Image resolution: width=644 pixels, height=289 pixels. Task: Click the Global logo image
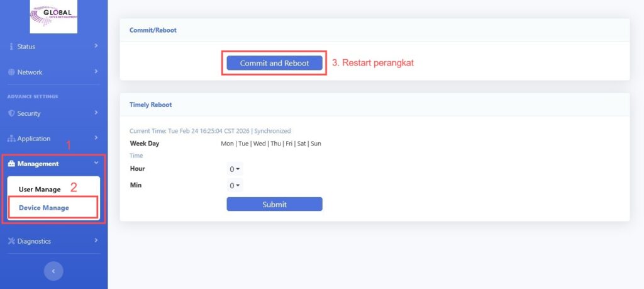[53, 17]
